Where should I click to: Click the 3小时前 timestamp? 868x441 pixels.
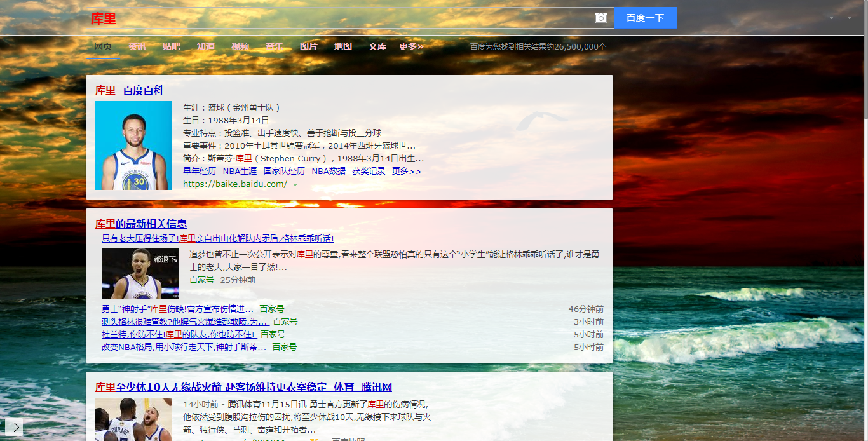pyautogui.click(x=588, y=322)
